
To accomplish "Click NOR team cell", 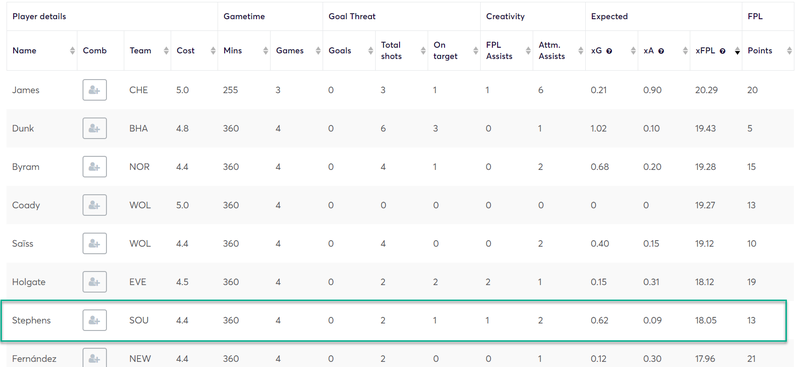I will coord(139,167).
